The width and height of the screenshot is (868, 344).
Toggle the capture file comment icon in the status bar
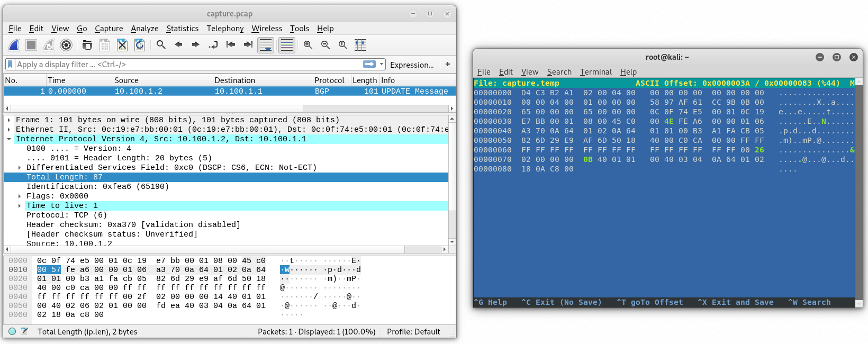click(24, 331)
